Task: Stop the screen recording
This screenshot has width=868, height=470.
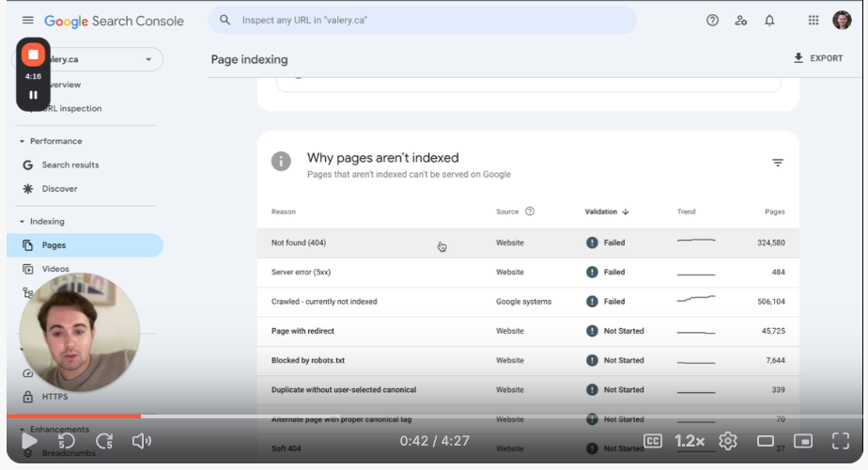Action: [x=33, y=55]
